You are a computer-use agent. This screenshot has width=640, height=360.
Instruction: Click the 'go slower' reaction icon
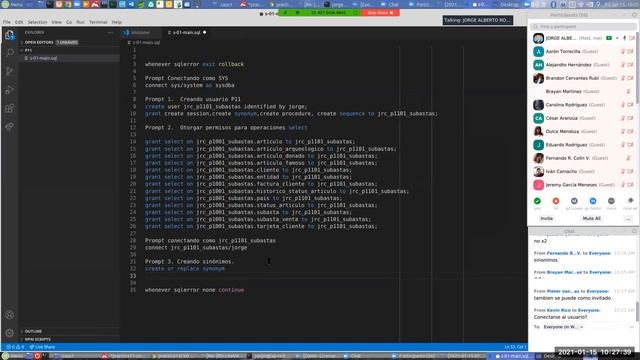click(x=574, y=201)
